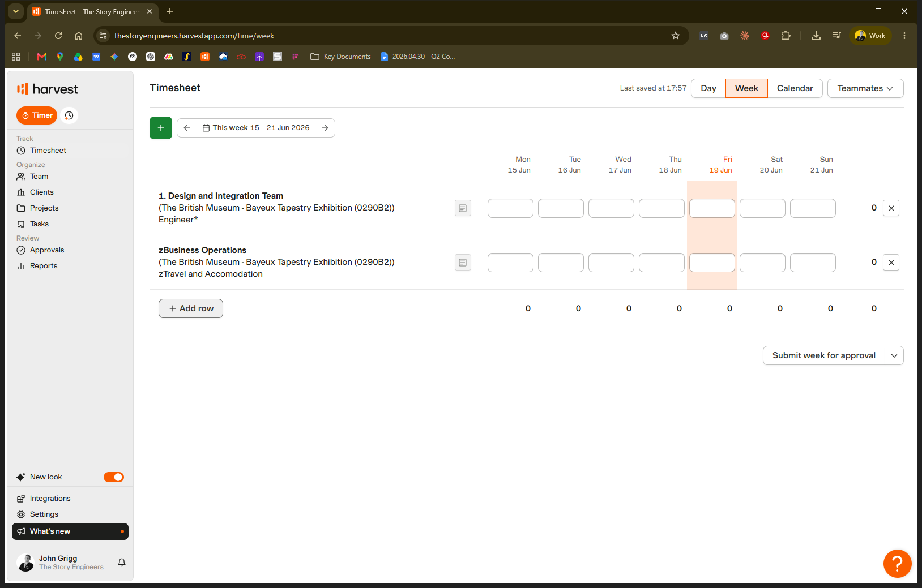Open Clients page

[42, 192]
